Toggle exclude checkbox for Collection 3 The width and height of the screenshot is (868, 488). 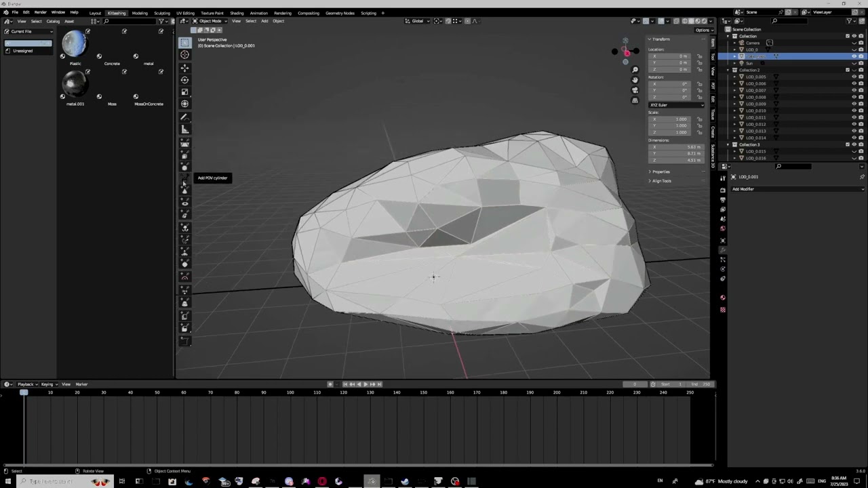click(847, 144)
